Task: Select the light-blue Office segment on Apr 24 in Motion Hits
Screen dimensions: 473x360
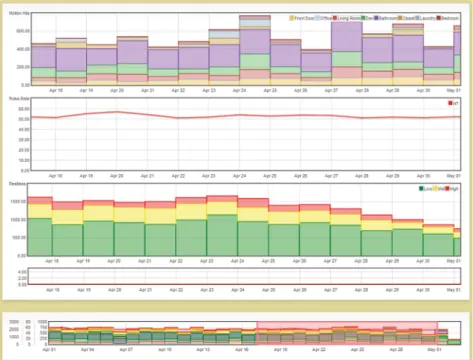Action: 255,23
